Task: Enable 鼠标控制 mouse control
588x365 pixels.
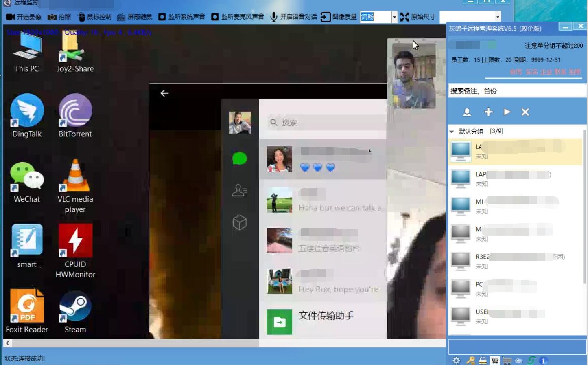Action: click(94, 17)
